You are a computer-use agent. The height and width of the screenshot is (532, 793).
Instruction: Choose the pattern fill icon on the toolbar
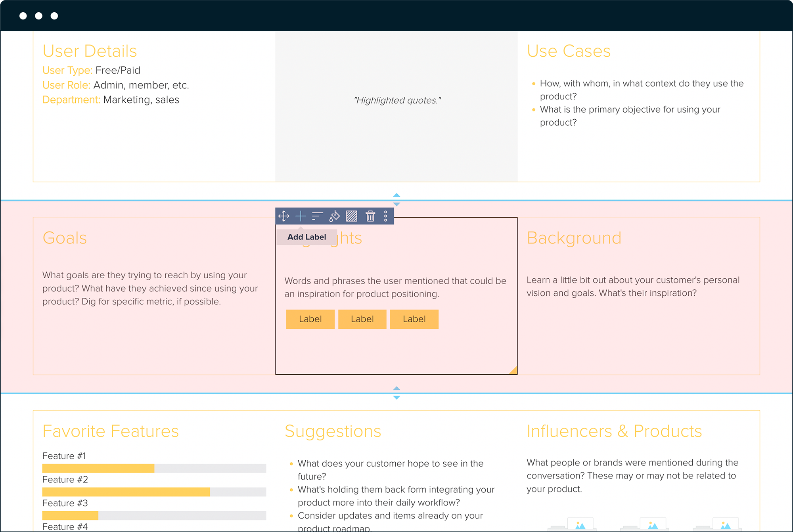pyautogui.click(x=352, y=216)
